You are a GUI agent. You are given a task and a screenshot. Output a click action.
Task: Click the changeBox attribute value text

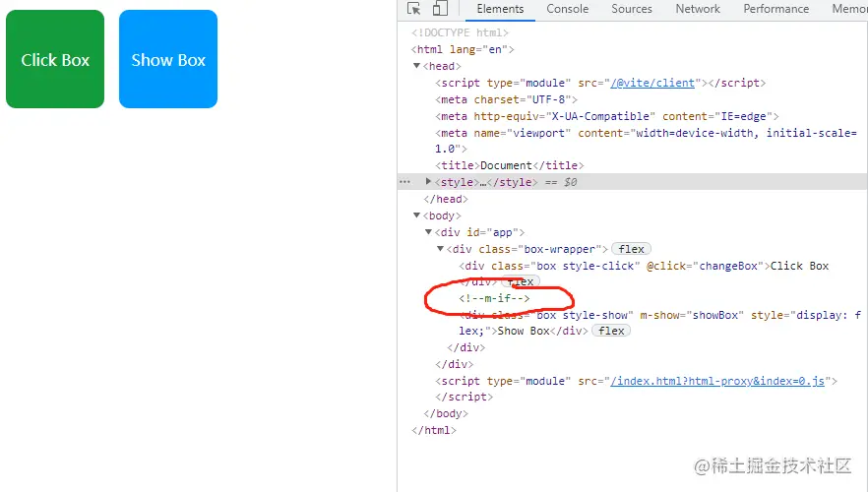pos(728,266)
